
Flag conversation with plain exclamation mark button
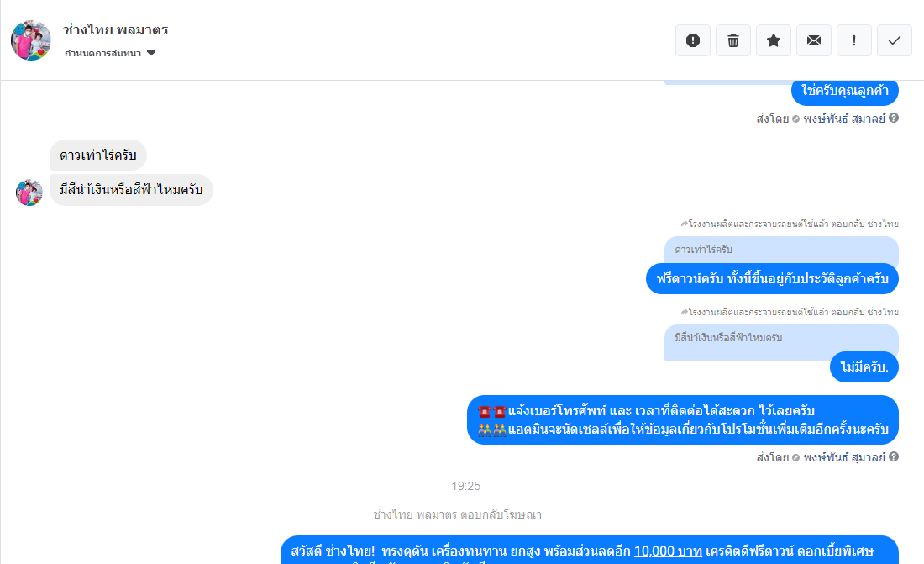(854, 40)
